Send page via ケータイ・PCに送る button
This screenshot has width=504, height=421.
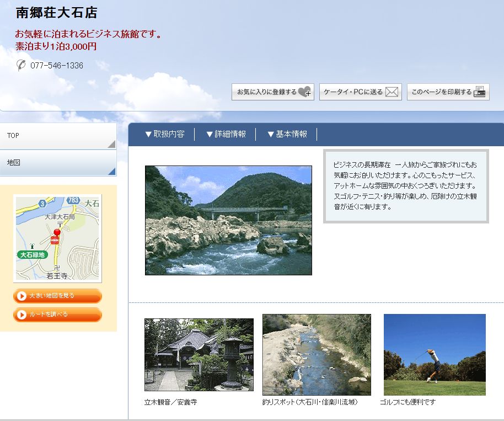(x=360, y=92)
